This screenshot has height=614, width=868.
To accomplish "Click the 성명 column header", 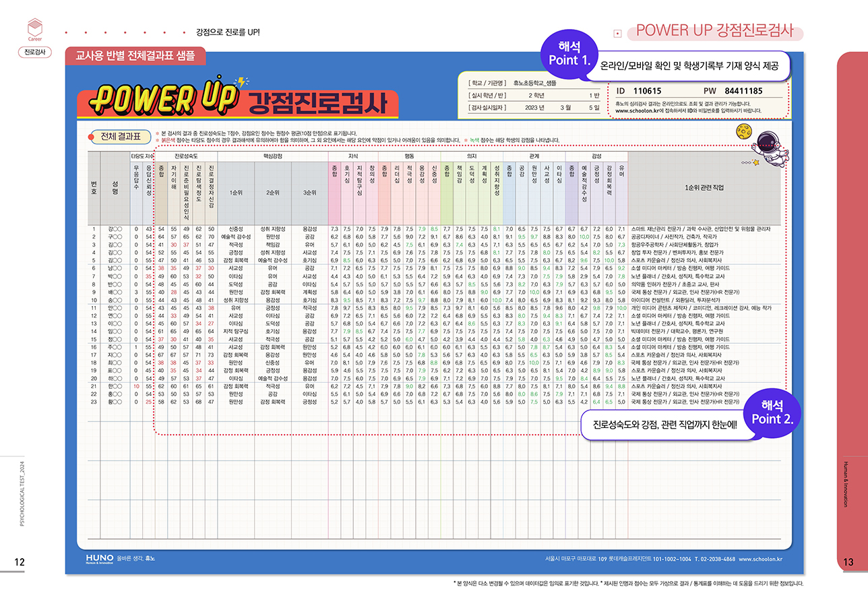I will pyautogui.click(x=115, y=189).
